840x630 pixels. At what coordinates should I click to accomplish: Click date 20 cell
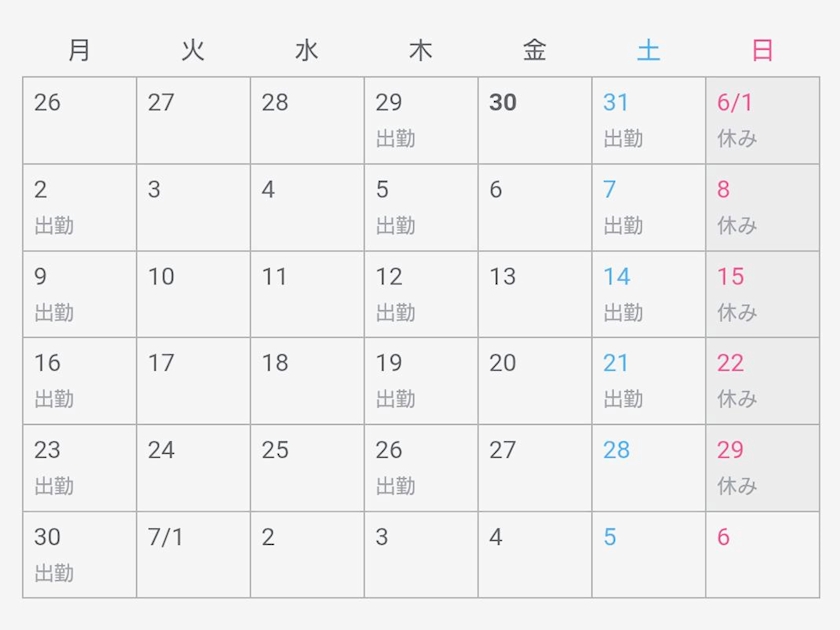click(x=535, y=381)
